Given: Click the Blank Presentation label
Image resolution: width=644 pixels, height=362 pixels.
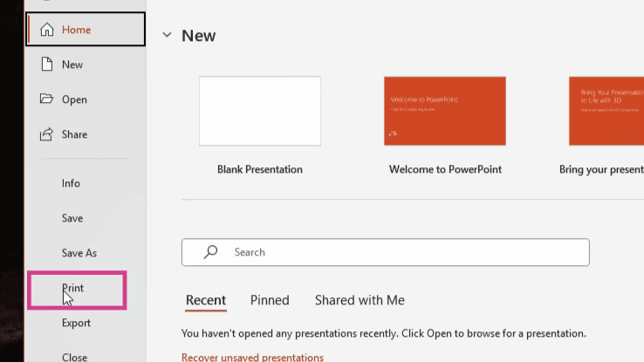Looking at the screenshot, I should click(x=260, y=169).
